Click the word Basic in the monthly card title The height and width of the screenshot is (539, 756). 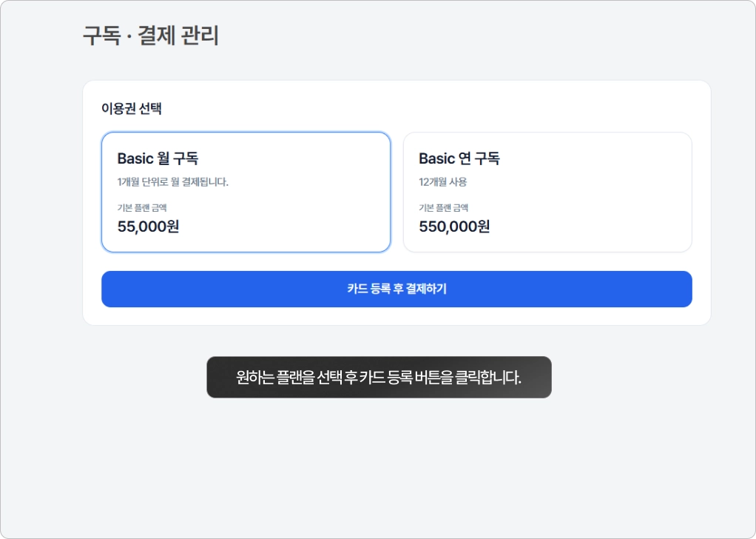pyautogui.click(x=135, y=158)
